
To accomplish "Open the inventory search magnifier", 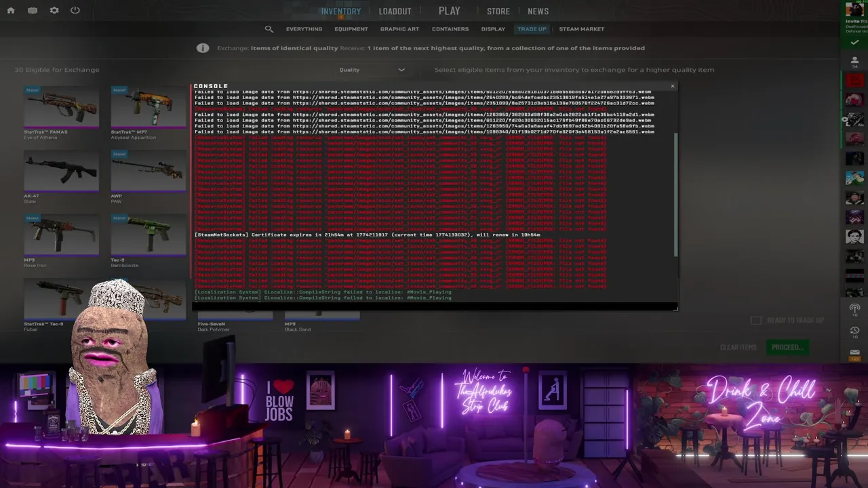I will point(269,29).
